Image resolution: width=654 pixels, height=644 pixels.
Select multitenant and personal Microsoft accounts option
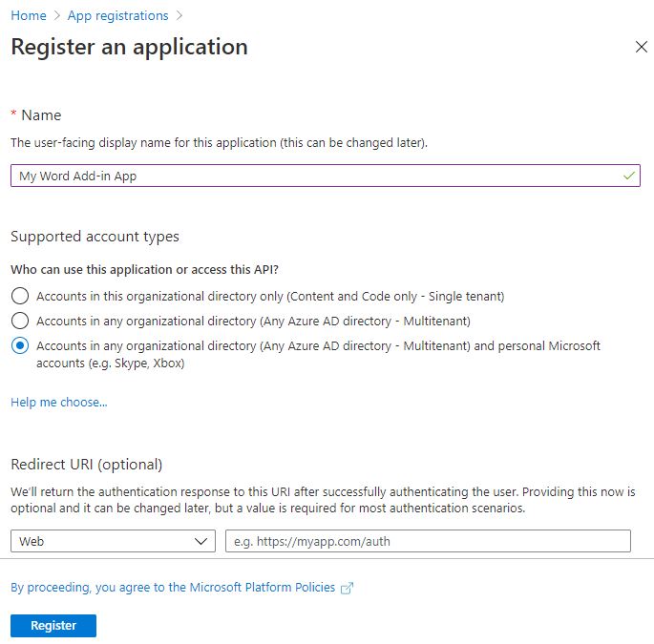point(20,345)
